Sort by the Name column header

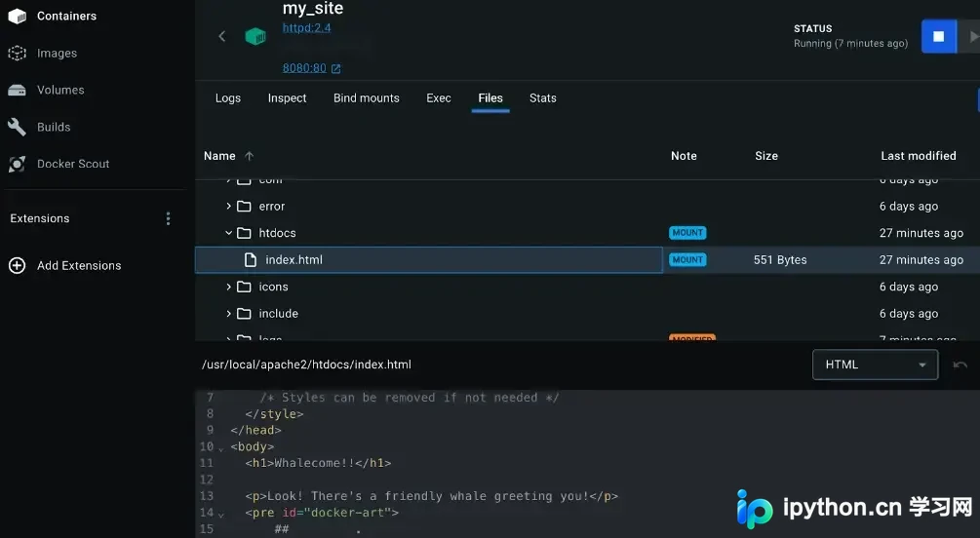tap(219, 156)
